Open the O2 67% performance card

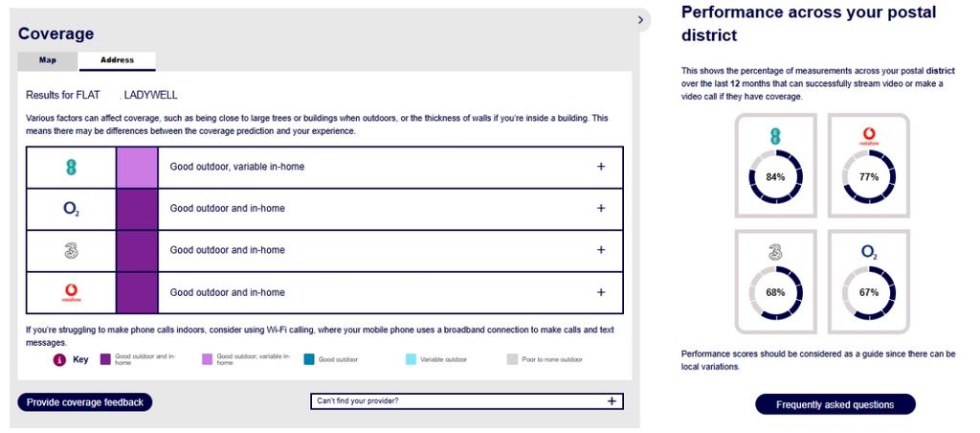coord(869,282)
